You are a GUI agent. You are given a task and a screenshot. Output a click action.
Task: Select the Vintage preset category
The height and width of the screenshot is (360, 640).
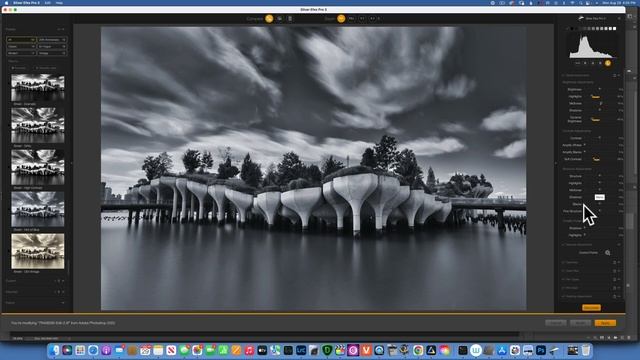pos(52,53)
